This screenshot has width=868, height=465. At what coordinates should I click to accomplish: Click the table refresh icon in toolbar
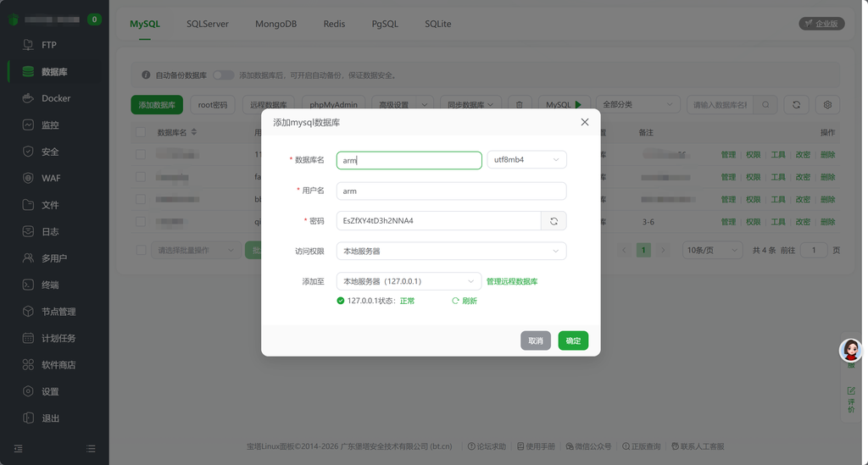coord(796,104)
